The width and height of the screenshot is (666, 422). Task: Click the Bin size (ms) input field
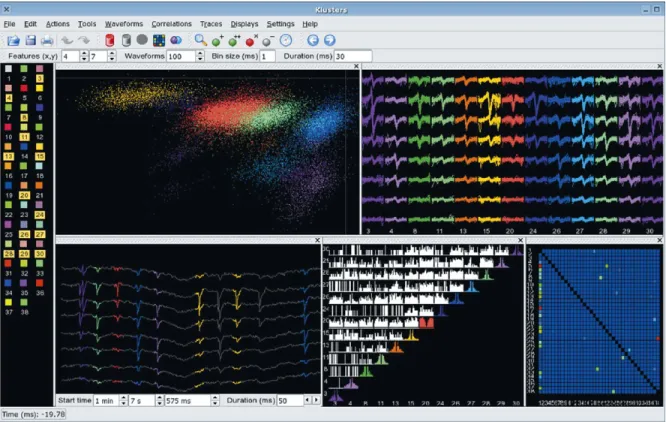coord(268,56)
